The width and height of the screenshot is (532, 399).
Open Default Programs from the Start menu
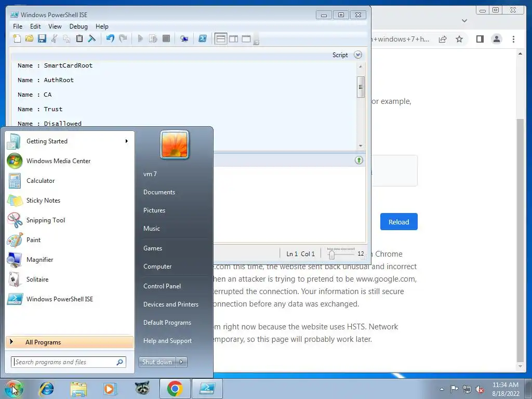167,322
